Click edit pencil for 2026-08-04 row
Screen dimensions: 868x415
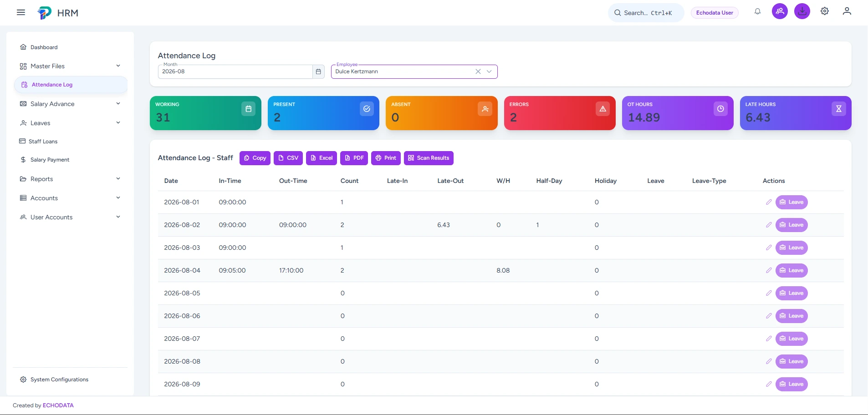(769, 270)
